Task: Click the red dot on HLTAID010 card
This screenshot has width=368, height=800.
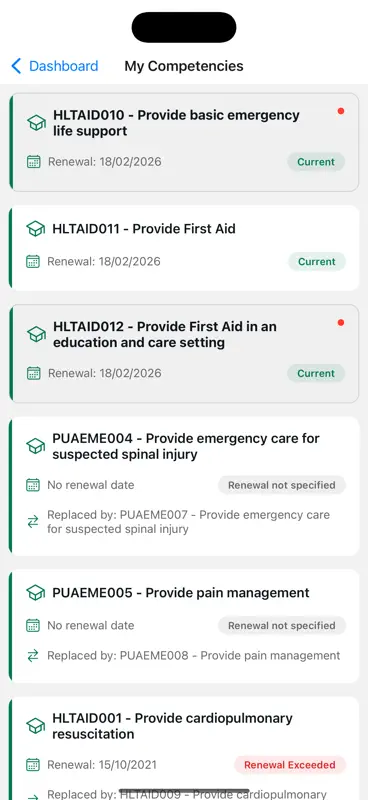Action: pos(341,111)
